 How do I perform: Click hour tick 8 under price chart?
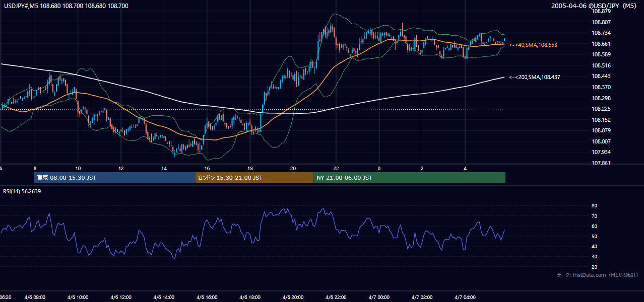point(35,169)
